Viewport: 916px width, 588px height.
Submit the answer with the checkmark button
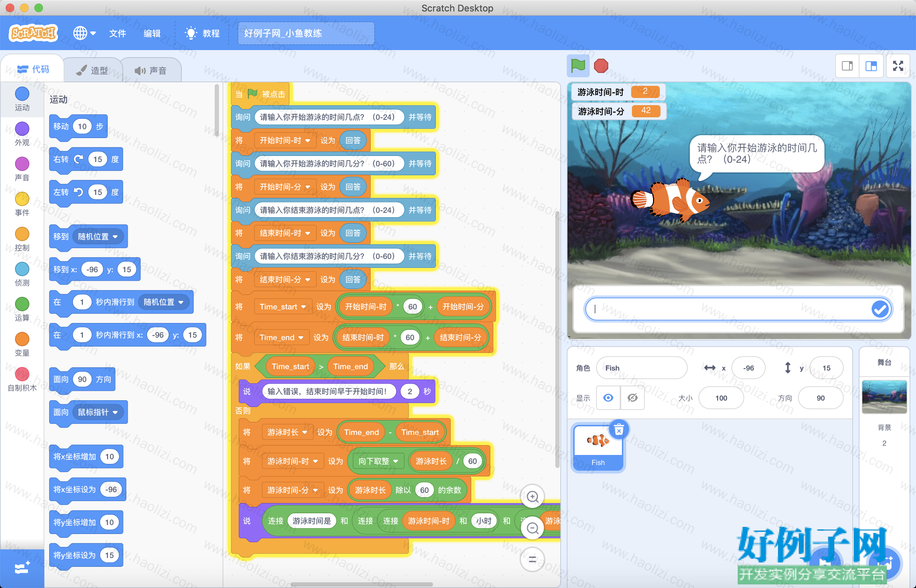880,309
